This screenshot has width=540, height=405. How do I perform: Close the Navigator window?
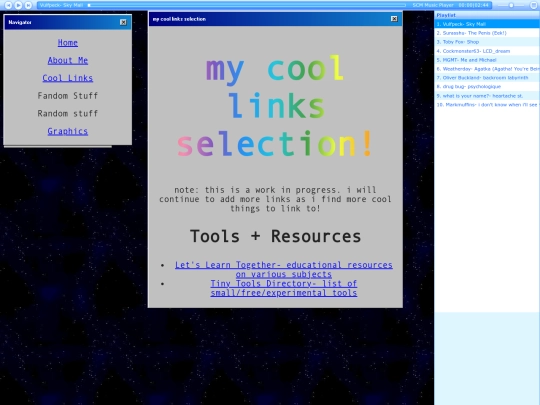click(x=123, y=22)
